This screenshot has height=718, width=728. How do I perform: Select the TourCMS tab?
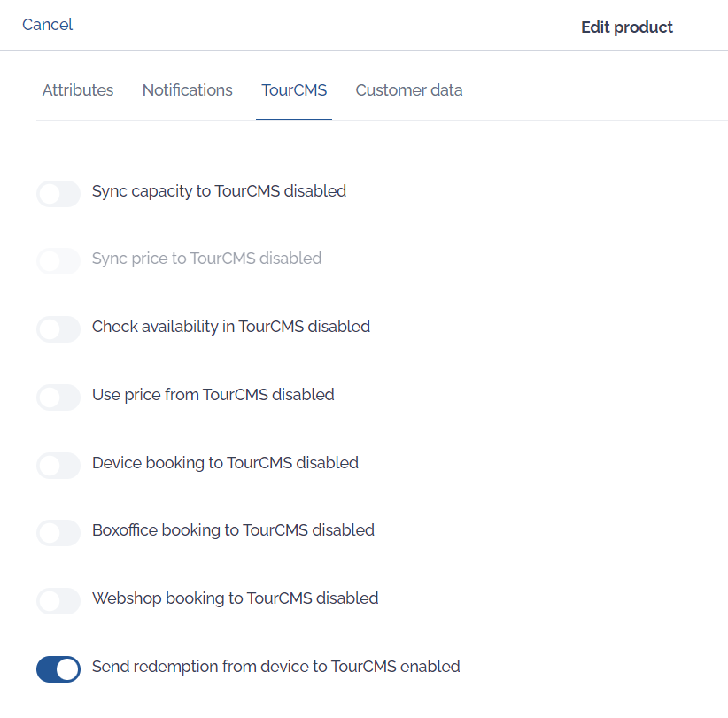294,90
